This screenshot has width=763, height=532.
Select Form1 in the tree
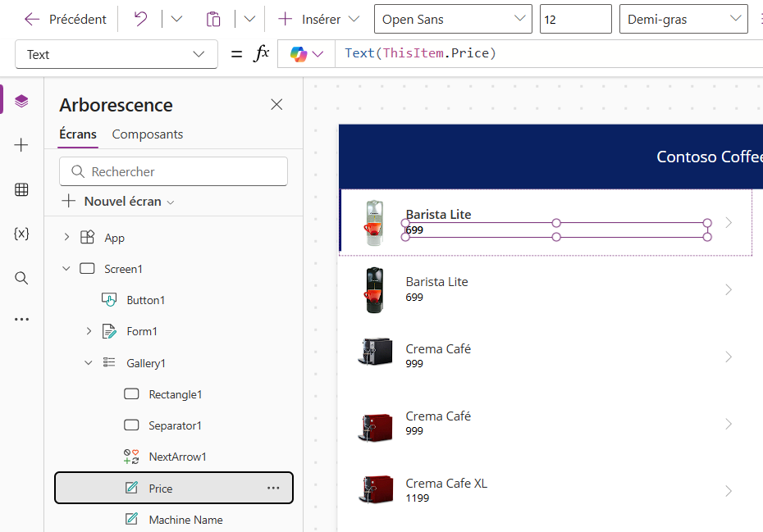tap(142, 331)
